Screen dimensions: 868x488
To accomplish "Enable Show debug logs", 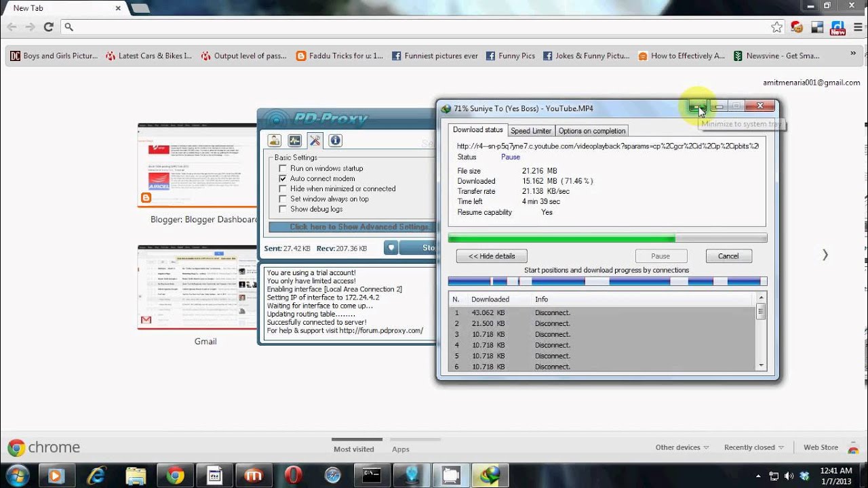I will pos(283,209).
